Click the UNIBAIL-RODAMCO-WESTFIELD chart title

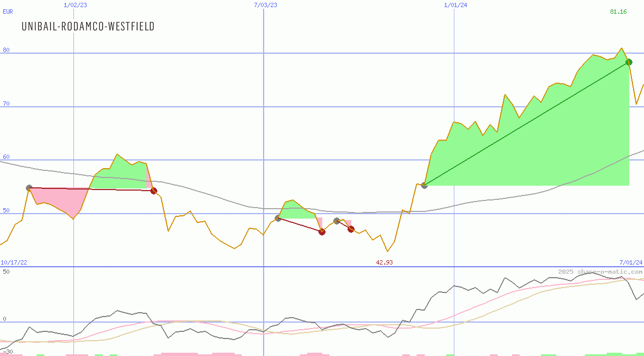click(88, 26)
